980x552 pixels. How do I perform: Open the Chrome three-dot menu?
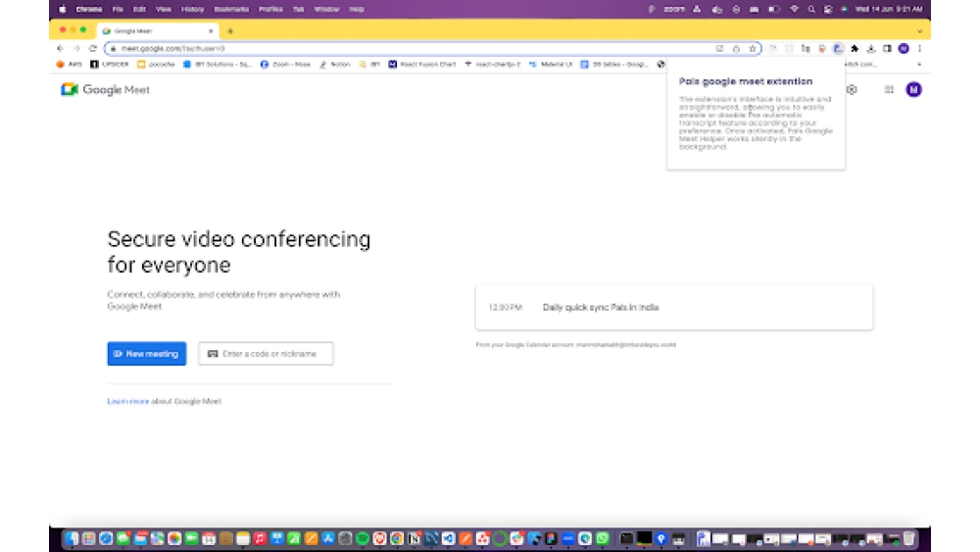click(x=919, y=48)
